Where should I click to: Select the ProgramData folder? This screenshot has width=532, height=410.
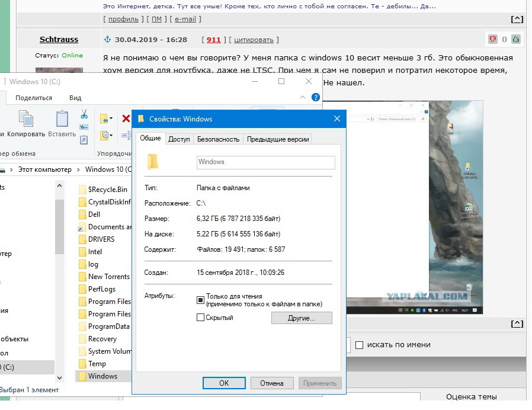click(x=104, y=326)
